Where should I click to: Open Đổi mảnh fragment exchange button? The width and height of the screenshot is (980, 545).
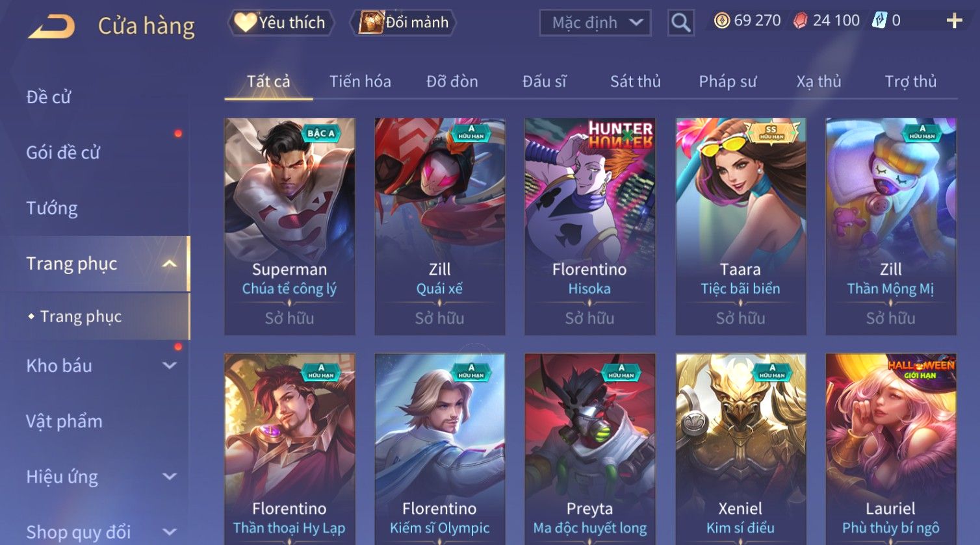coord(404,23)
